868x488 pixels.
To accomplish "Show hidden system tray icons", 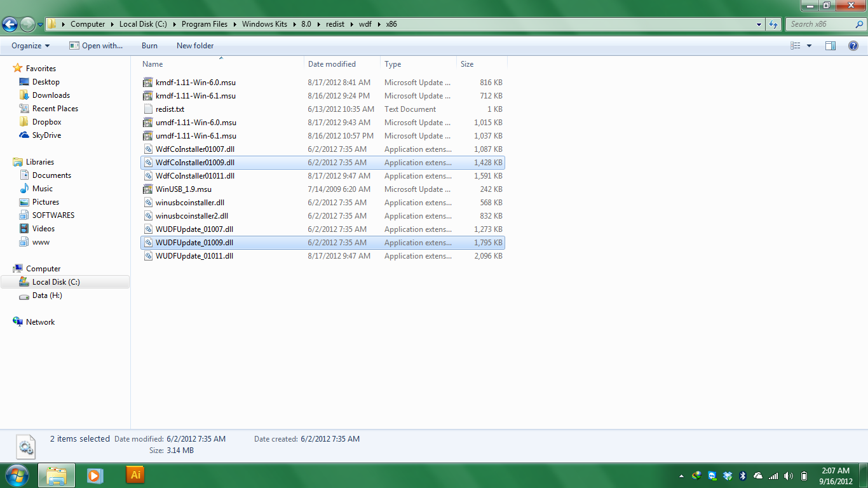I will (681, 476).
